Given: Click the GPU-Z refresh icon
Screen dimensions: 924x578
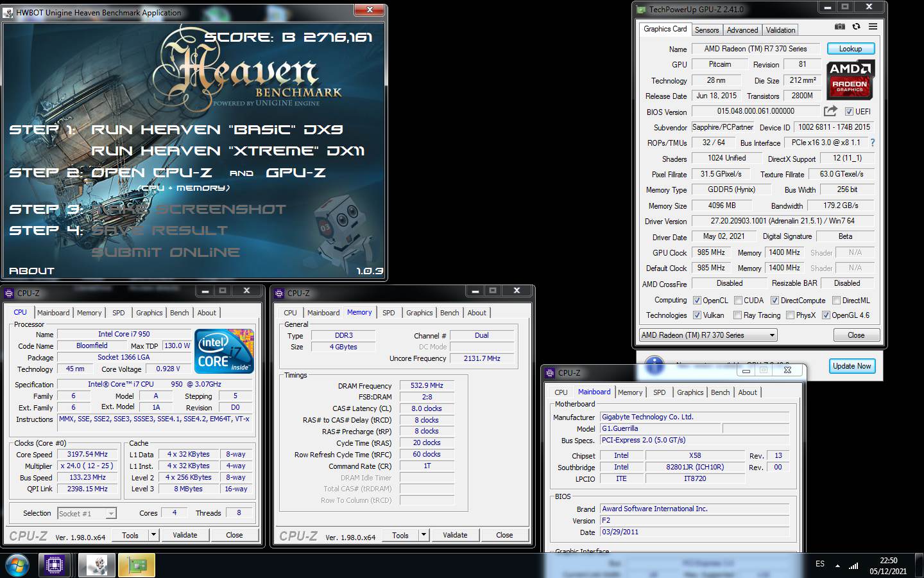Looking at the screenshot, I should pyautogui.click(x=856, y=27).
